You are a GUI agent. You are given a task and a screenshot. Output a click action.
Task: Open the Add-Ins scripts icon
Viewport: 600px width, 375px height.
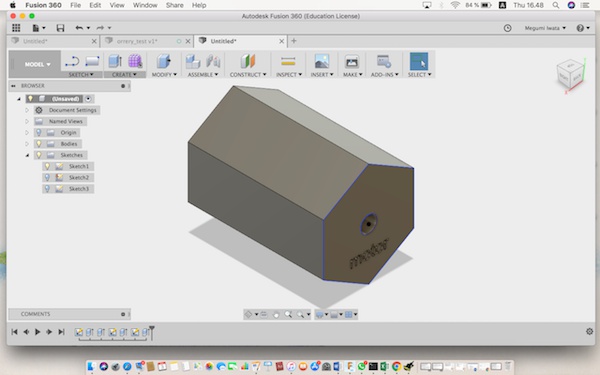[384, 61]
